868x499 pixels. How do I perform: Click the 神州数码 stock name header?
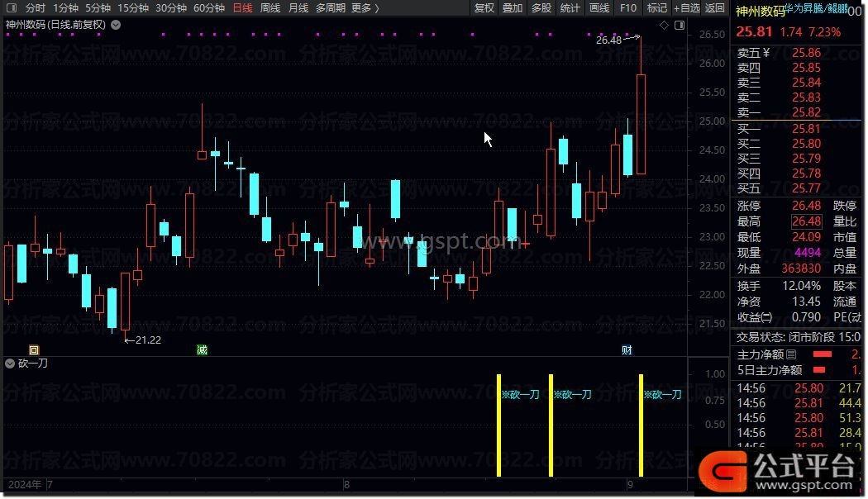point(761,10)
